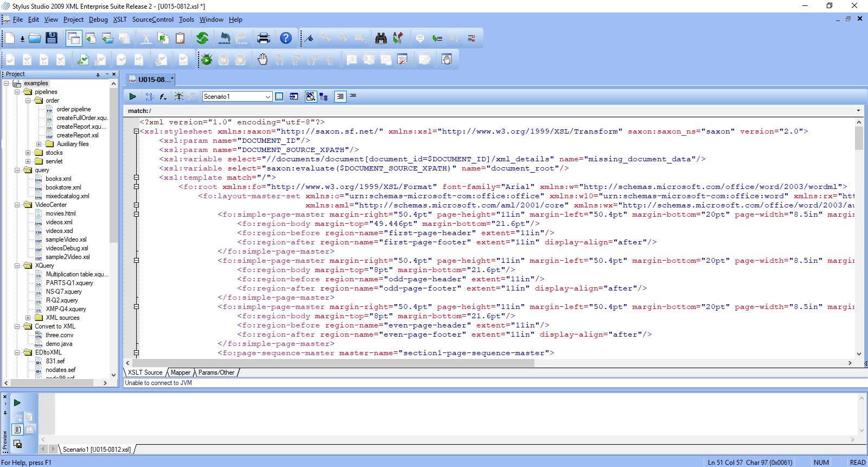
Task: Open Find with the binoculars icon
Action: (x=381, y=38)
